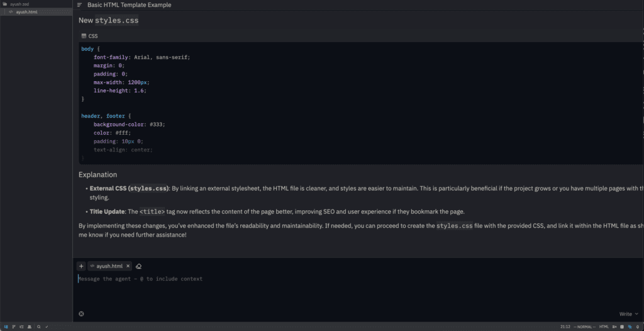644x331 pixels.
Task: Click the round icon below the message box
Action: pos(81,314)
